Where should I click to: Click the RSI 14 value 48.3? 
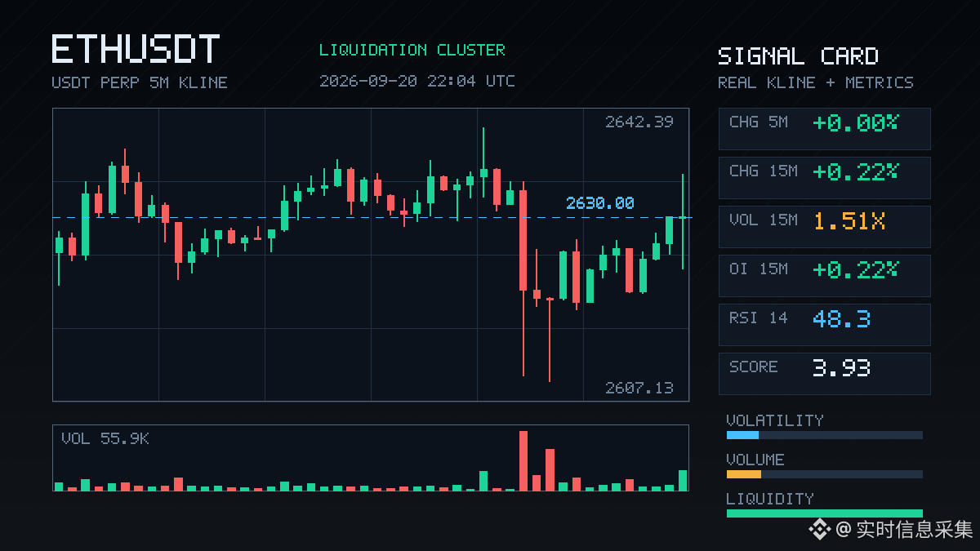(841, 318)
